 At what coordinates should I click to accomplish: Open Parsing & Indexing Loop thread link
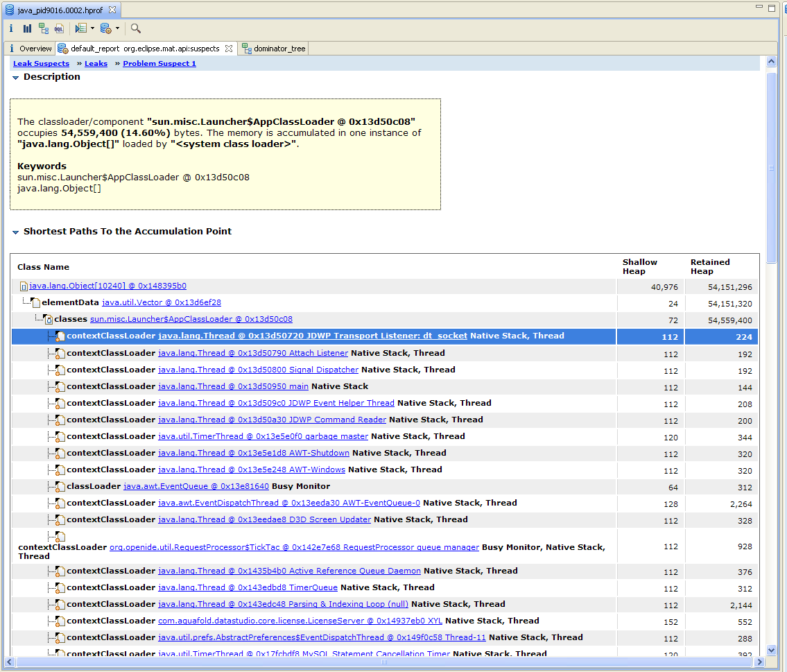(283, 604)
